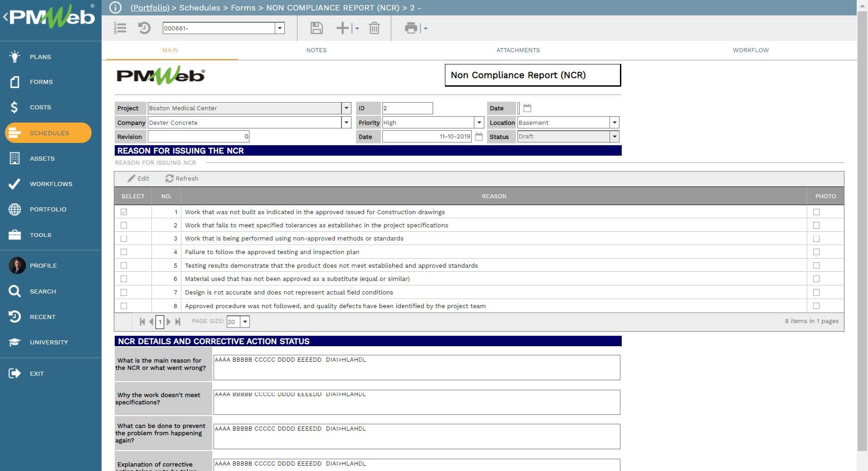Follow the (Portfolio) breadcrumb link
Screen dimensions: 868x471
click(x=150, y=8)
